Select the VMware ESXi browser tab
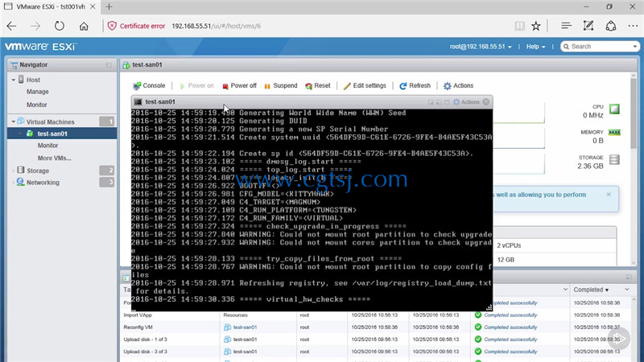The image size is (644, 362). pos(50,6)
